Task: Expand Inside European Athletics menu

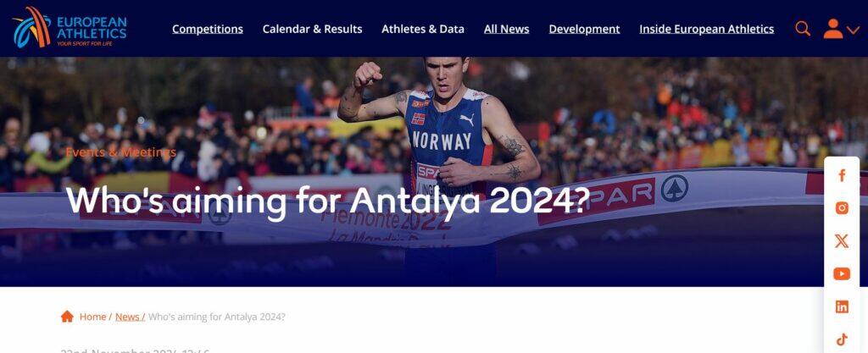Action: click(x=706, y=29)
